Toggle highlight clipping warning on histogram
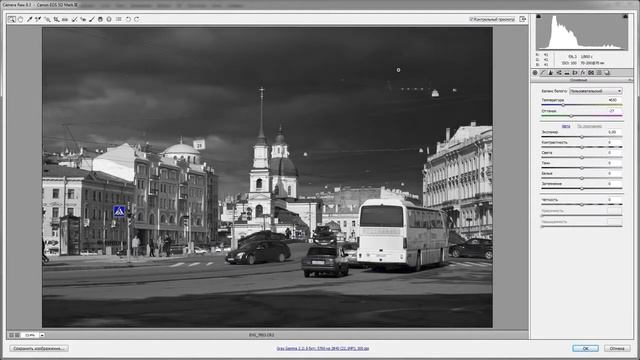This screenshot has height=360, width=640. point(625,16)
